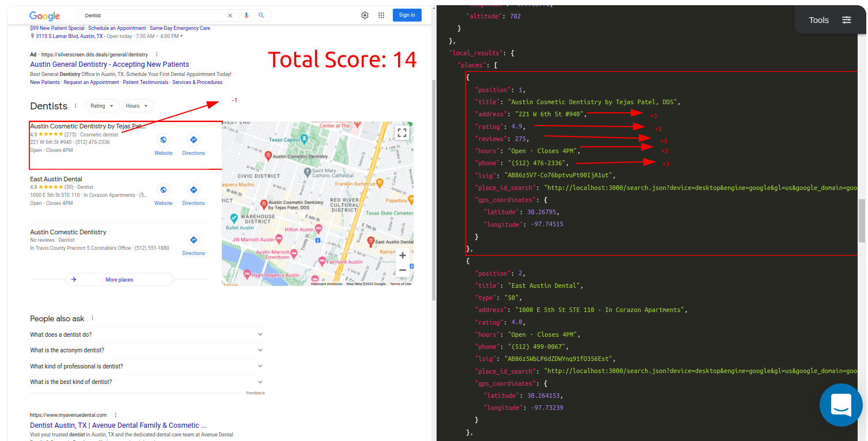Open Austin General Dentistry ad link
The height and width of the screenshot is (441, 868).
tap(109, 64)
